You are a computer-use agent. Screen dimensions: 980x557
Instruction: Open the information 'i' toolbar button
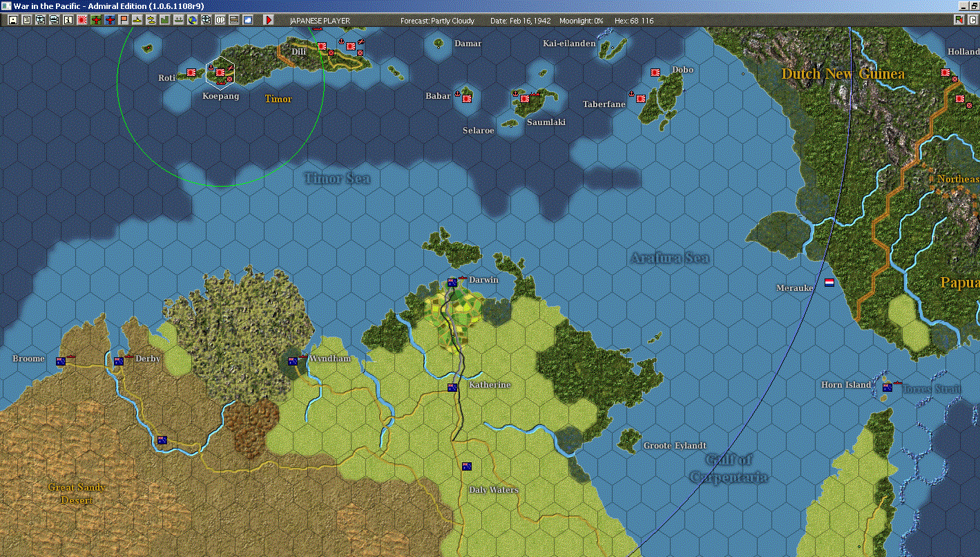point(68,20)
